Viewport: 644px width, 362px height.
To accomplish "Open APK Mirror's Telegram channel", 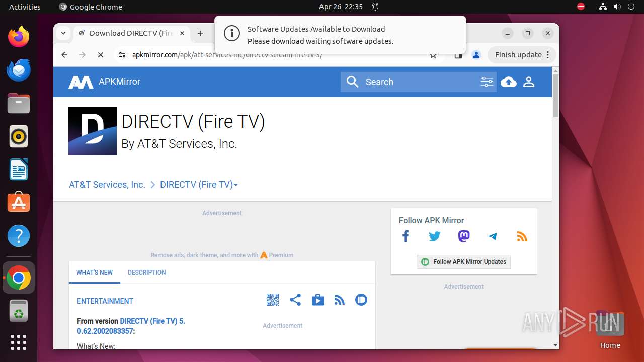I will (493, 236).
